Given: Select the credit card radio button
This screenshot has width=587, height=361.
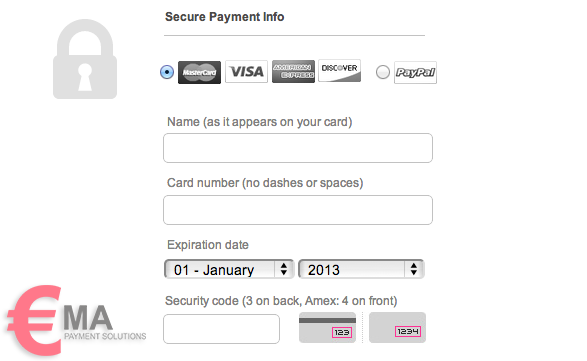Looking at the screenshot, I should [x=167, y=72].
